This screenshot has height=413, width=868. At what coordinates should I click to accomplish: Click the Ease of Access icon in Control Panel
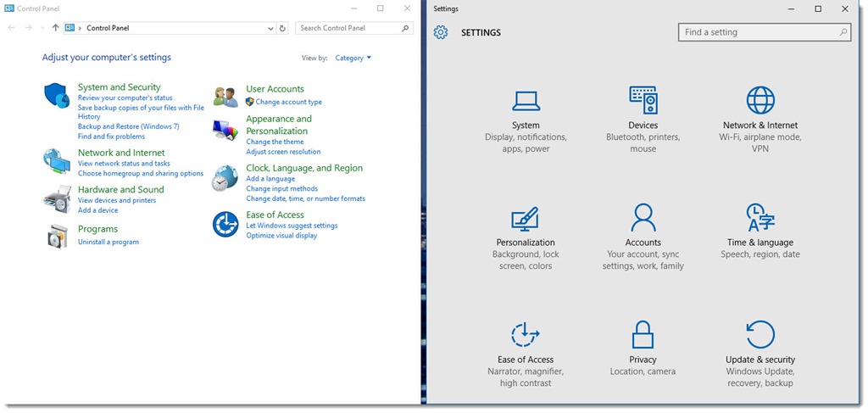(x=225, y=224)
